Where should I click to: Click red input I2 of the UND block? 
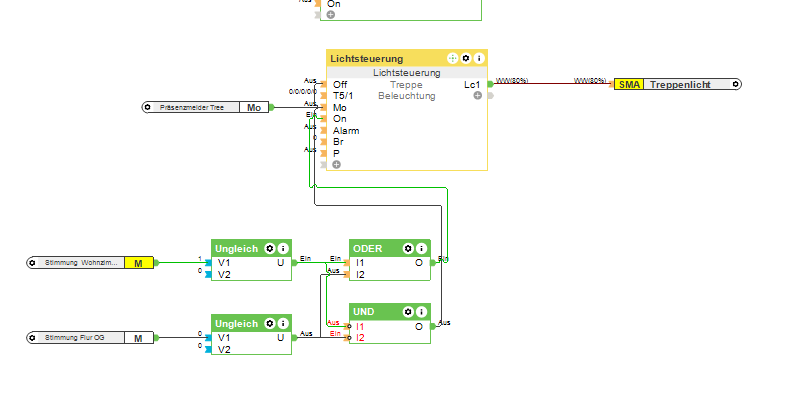(360, 338)
